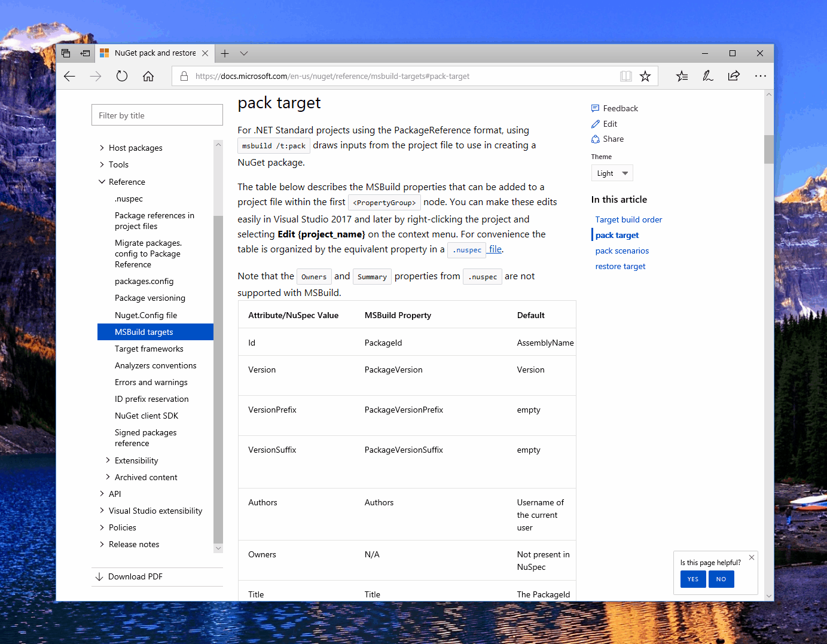Download the docs as PDF

[x=129, y=576]
